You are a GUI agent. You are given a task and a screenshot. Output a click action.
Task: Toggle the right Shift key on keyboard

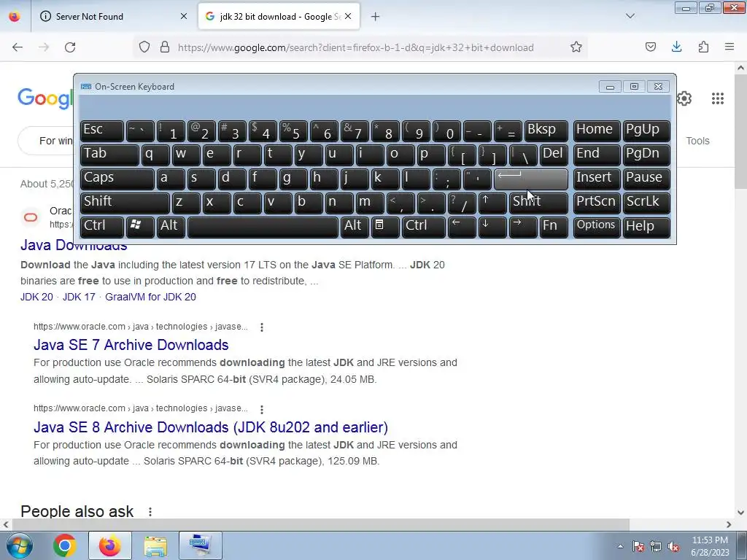click(x=538, y=203)
